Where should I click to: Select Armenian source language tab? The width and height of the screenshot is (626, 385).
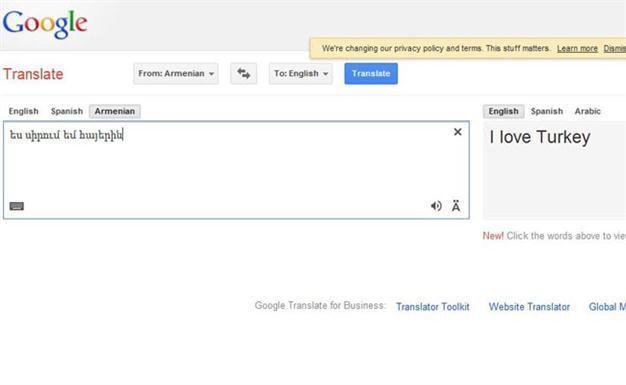coord(115,111)
